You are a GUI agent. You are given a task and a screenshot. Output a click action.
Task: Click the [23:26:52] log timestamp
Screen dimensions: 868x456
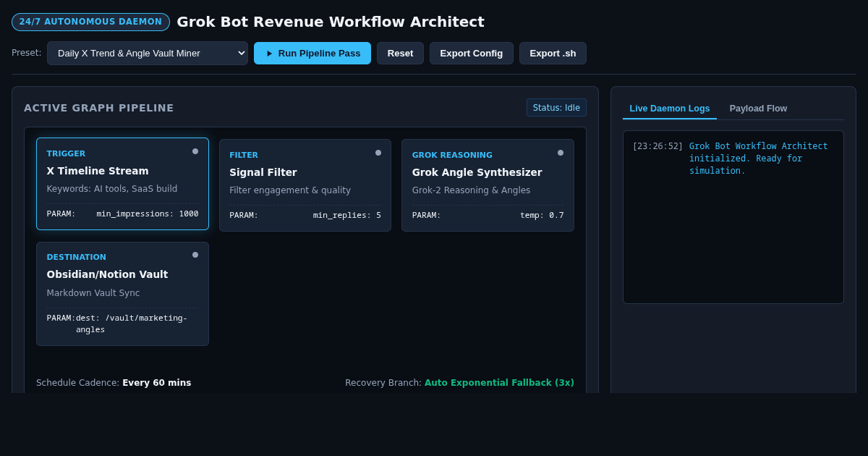[x=658, y=146]
